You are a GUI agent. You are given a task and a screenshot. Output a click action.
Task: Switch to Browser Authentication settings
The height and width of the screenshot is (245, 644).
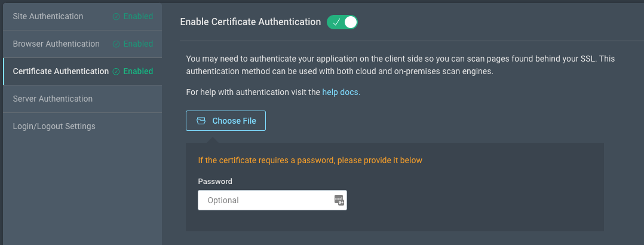pyautogui.click(x=56, y=44)
